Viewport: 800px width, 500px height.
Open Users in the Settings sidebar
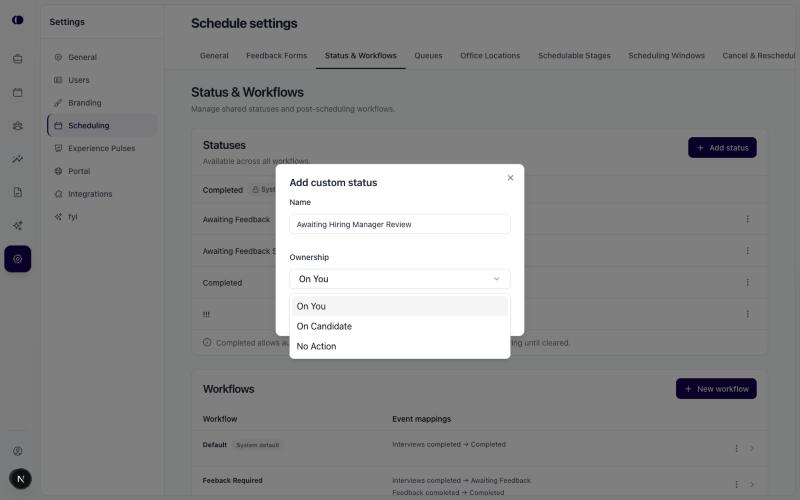tap(102, 80)
